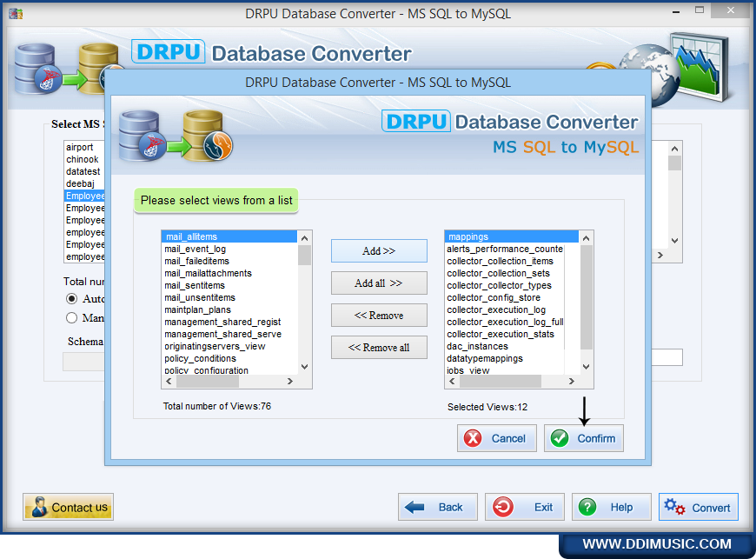This screenshot has width=756, height=559.
Task: Click the app icon in title bar
Action: (x=16, y=13)
